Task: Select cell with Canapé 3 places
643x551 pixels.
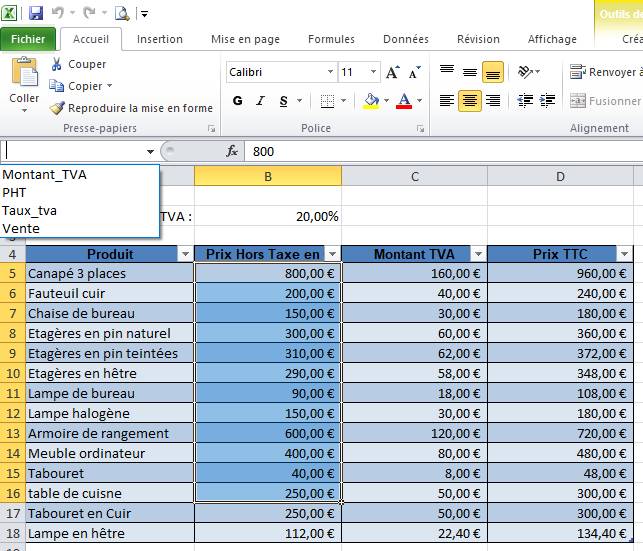Action: pyautogui.click(x=108, y=274)
